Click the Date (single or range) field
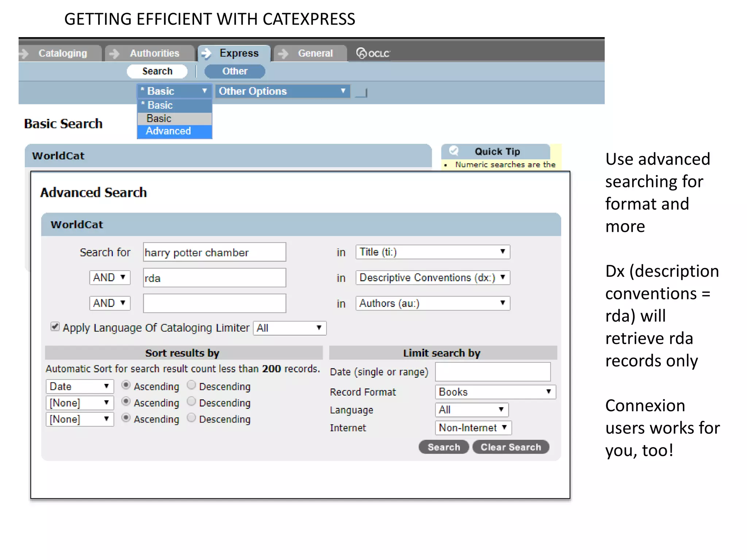The height and width of the screenshot is (560, 747). [x=493, y=372]
